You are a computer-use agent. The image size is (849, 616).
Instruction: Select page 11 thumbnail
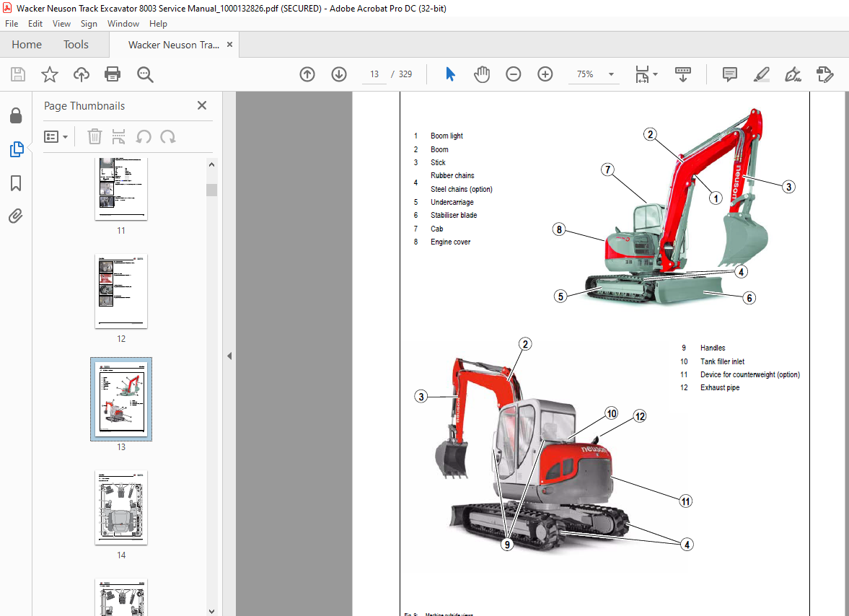[x=120, y=189]
